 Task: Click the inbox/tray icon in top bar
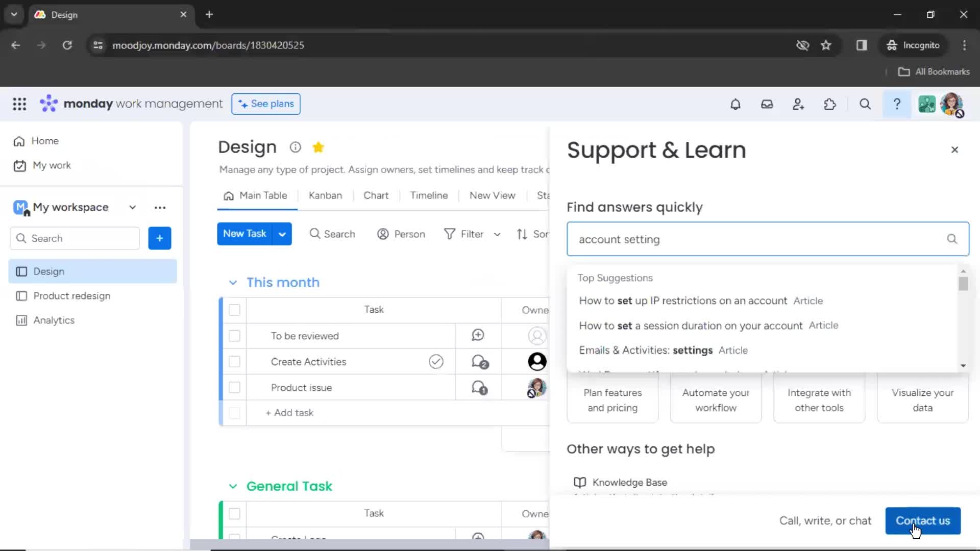coord(767,104)
